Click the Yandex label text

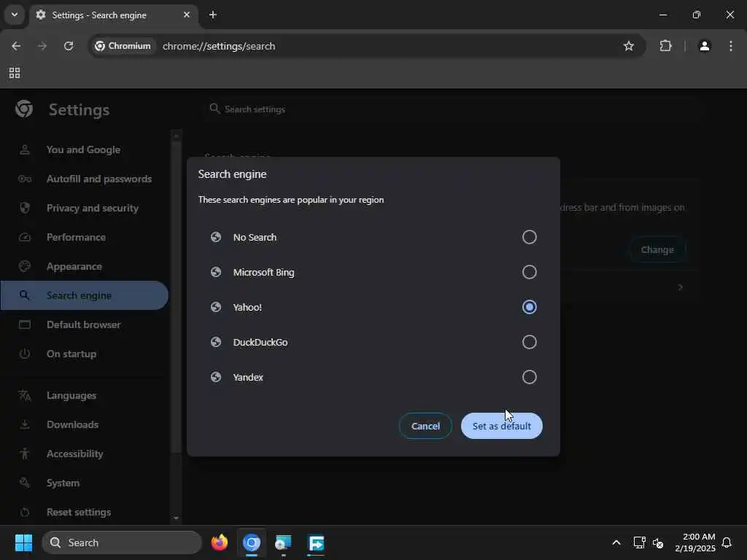tap(248, 377)
